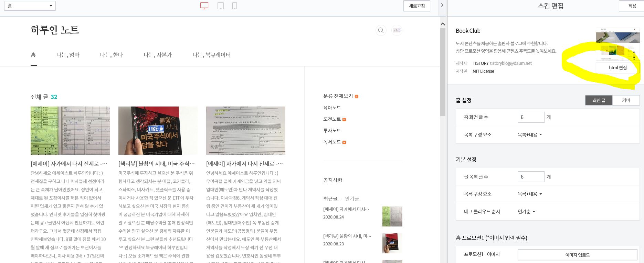Open 하루인 노트 blog title link
The width and height of the screenshot is (644, 263).
pos(55,30)
